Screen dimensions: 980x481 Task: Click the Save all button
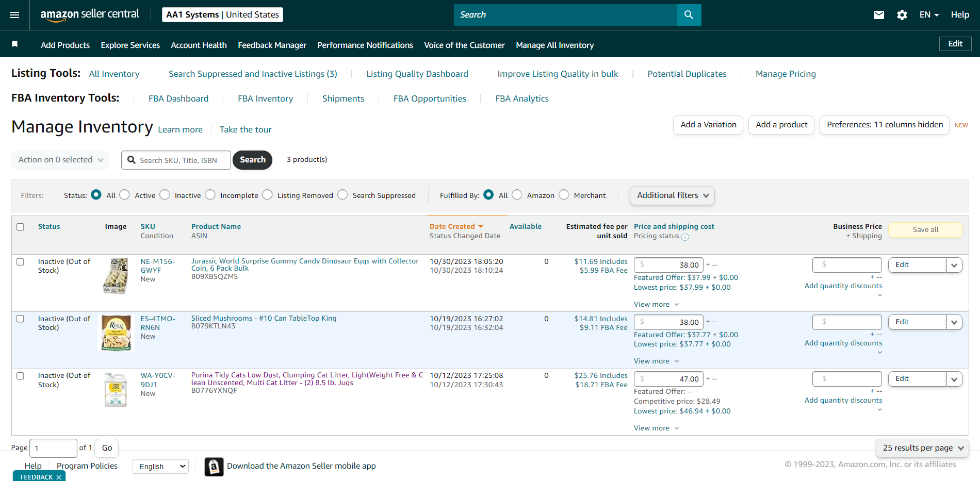pyautogui.click(x=925, y=230)
